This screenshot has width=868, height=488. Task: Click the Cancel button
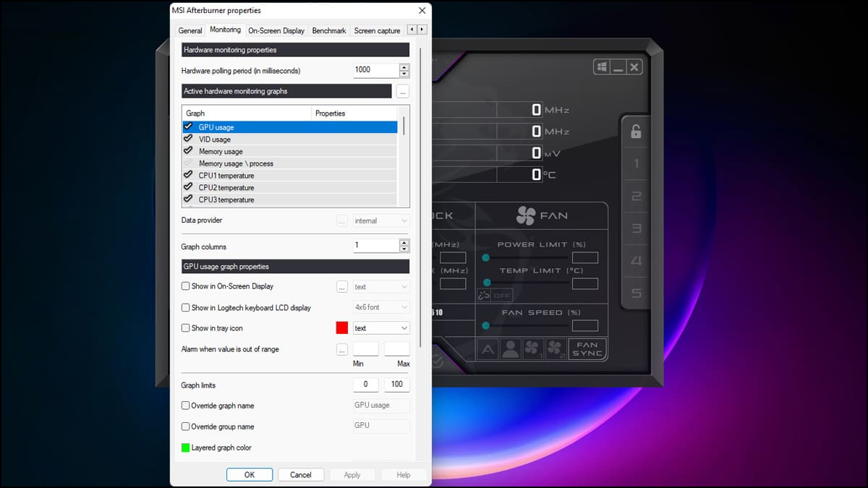[300, 475]
